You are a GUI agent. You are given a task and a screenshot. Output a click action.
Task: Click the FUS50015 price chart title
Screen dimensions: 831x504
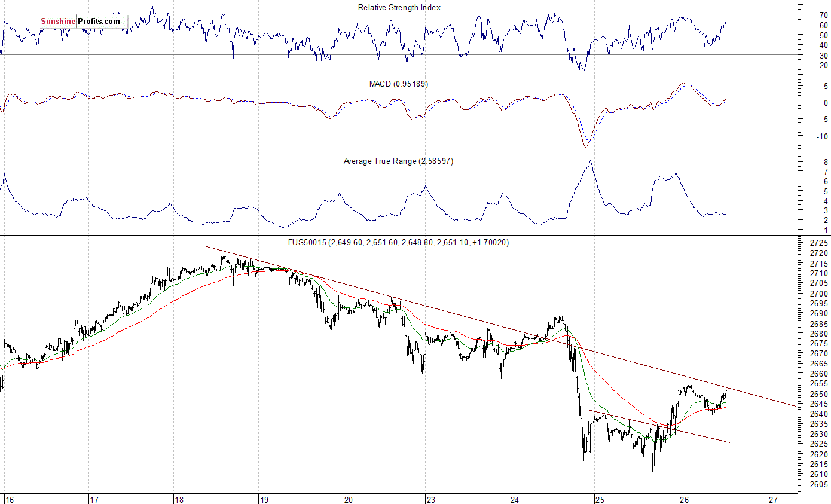pyautogui.click(x=398, y=242)
